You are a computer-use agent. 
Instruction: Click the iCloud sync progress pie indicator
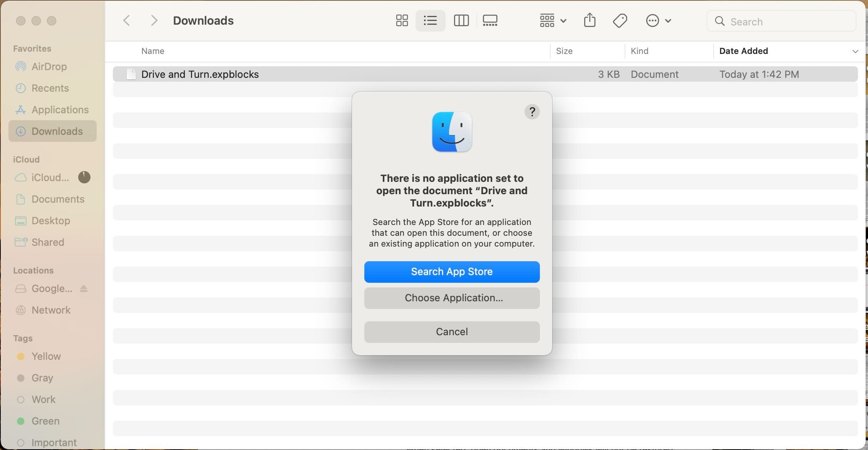coord(84,177)
